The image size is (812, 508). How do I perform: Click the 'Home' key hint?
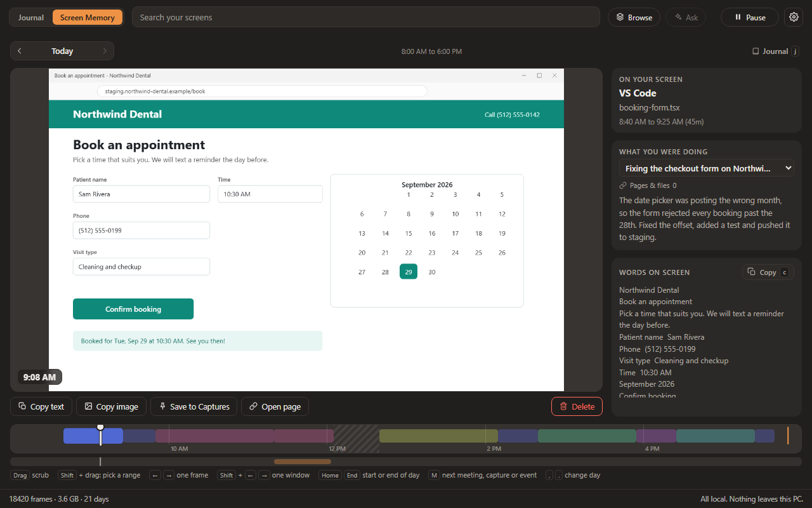click(x=330, y=475)
